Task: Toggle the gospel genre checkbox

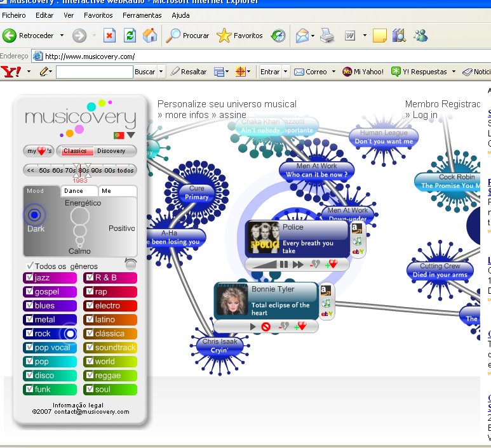Action: tap(29, 291)
